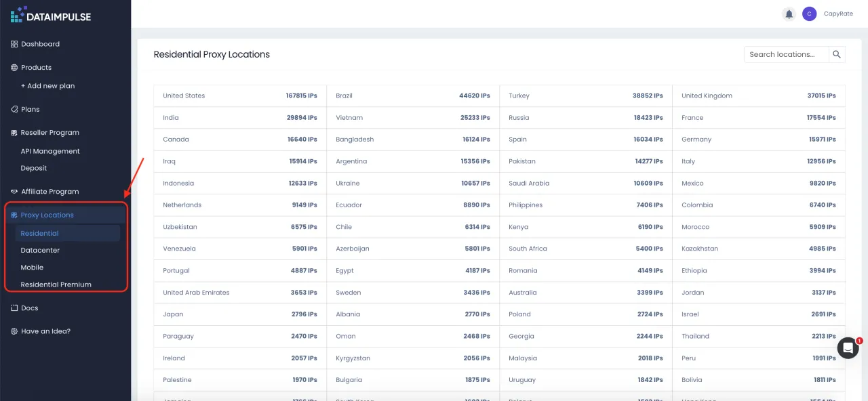Click the DataImpulse logo
This screenshot has height=401, width=868.
pyautogui.click(x=51, y=15)
